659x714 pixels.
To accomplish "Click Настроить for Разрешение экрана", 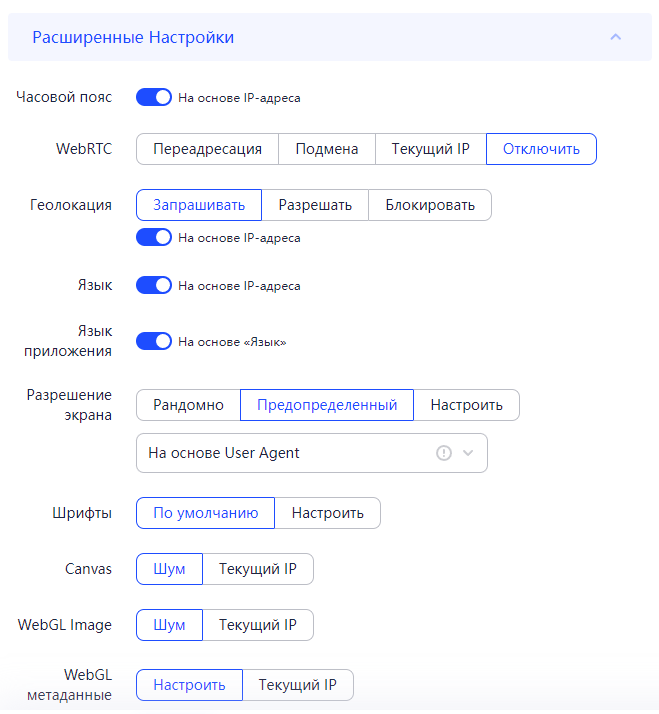I will tap(466, 405).
